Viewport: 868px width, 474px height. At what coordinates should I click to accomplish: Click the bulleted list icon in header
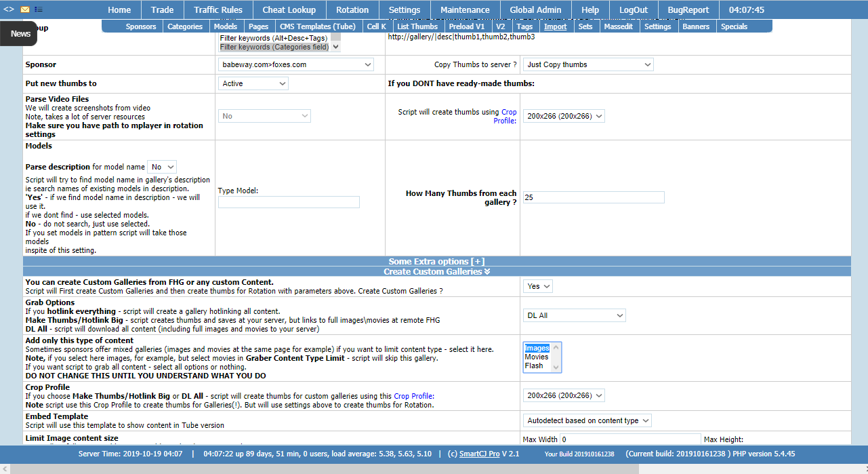point(38,9)
